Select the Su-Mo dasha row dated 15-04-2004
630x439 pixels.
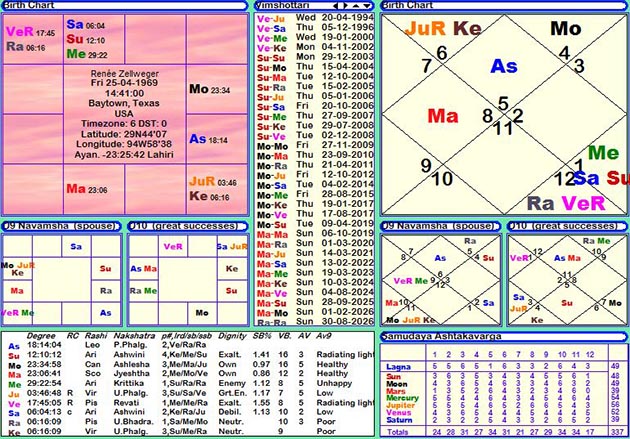click(315, 67)
